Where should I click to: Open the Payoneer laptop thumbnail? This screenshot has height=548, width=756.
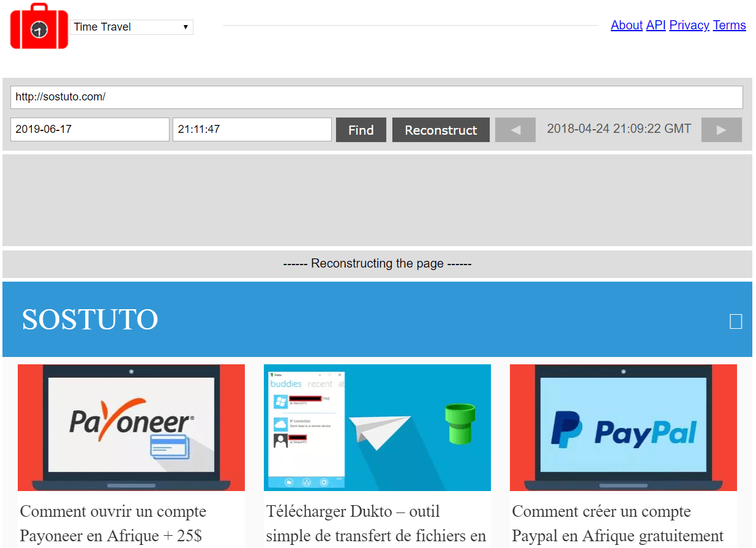click(131, 427)
